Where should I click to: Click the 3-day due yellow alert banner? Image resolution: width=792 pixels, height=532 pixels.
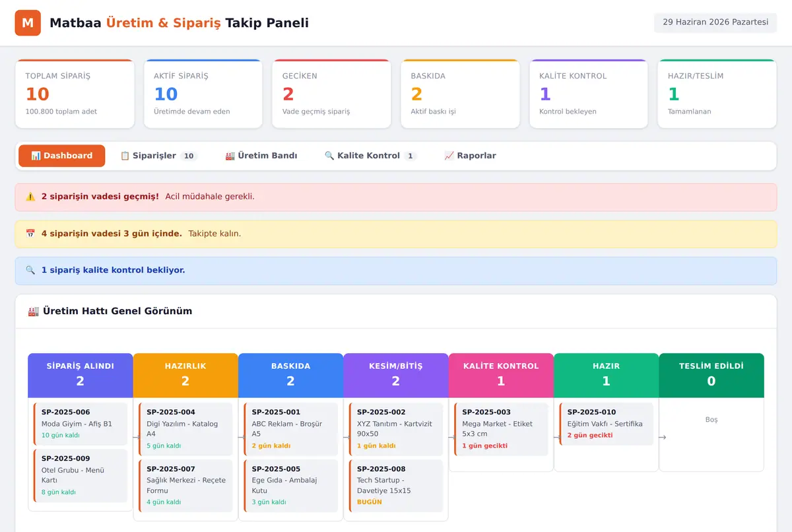[396, 234]
